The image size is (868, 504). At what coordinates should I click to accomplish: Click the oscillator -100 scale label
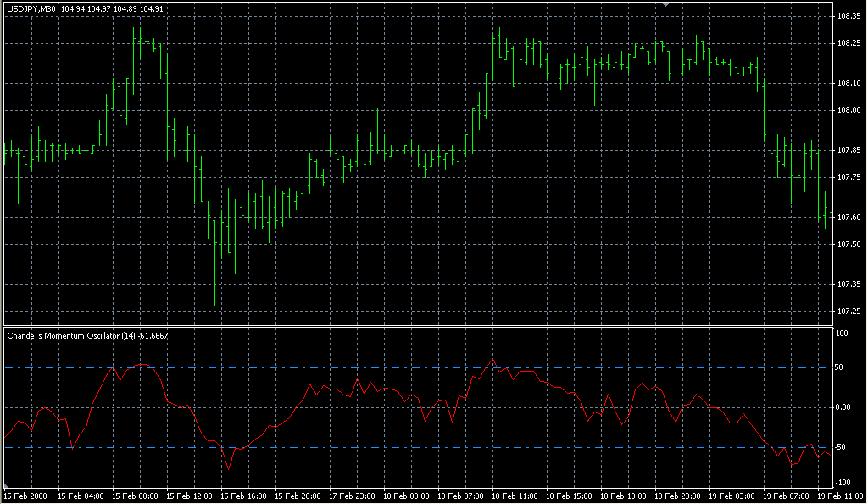[843, 481]
